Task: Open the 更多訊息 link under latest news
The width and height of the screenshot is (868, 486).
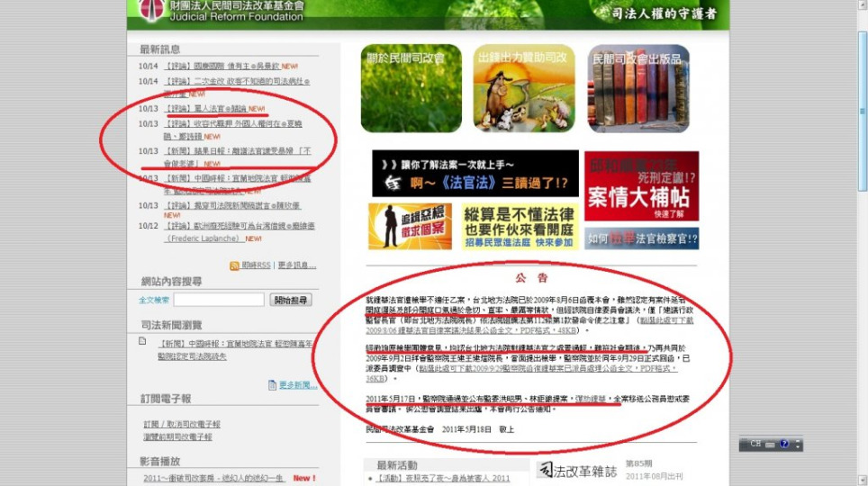Action: pos(296,265)
